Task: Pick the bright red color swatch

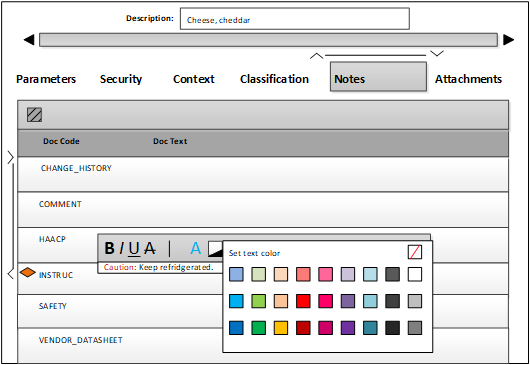Action: (x=303, y=301)
